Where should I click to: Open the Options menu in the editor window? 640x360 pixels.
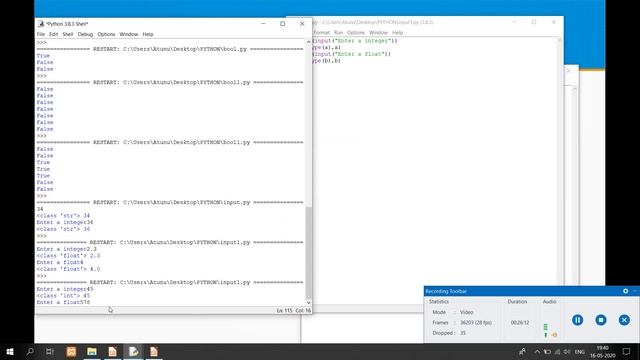pyautogui.click(x=356, y=33)
